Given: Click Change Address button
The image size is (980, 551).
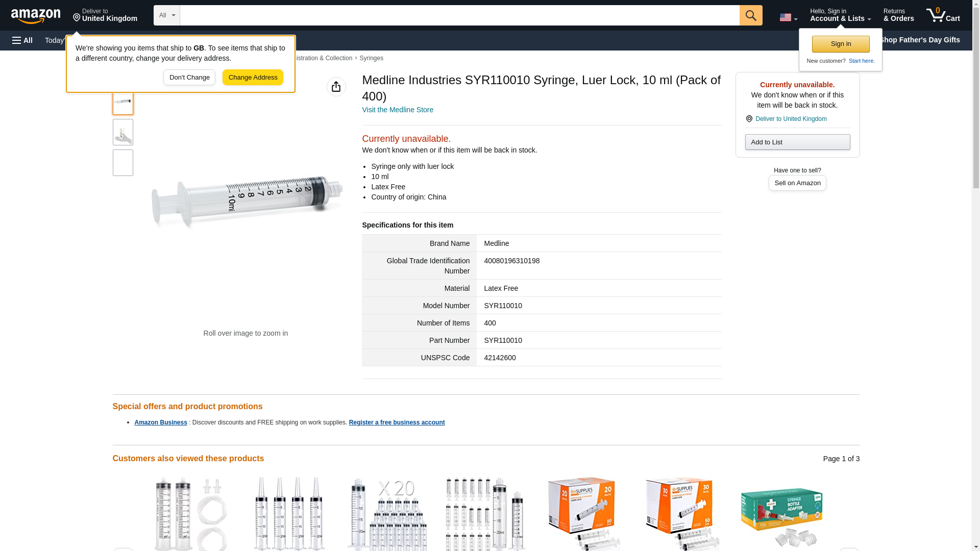Looking at the screenshot, I should 253,78.
